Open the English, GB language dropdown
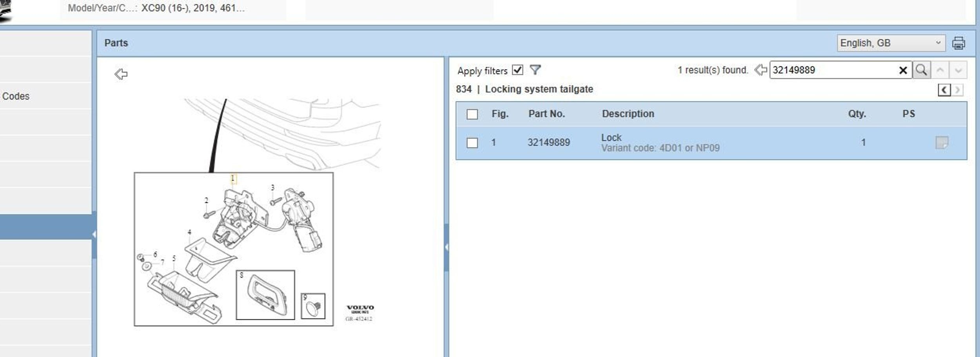This screenshot has width=980, height=357. click(891, 43)
